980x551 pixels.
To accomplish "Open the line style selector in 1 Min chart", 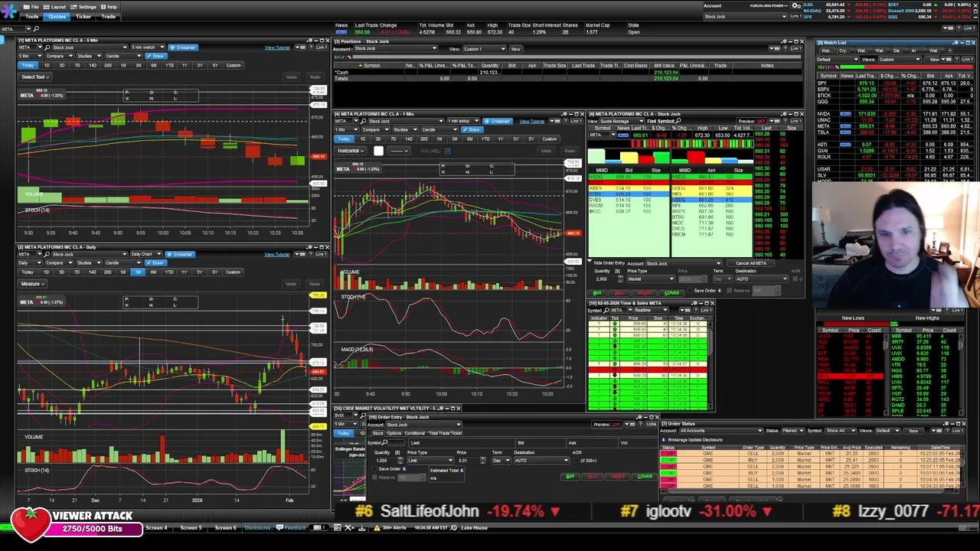I will coord(399,151).
